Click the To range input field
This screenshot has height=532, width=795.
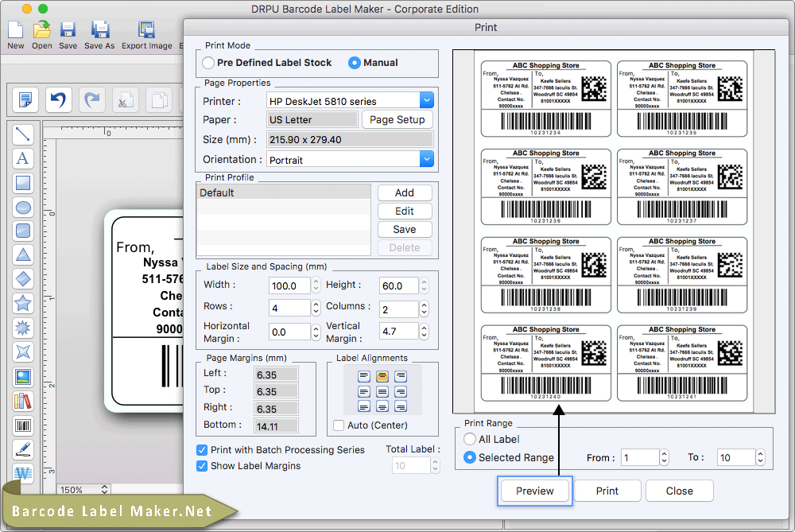(x=735, y=457)
